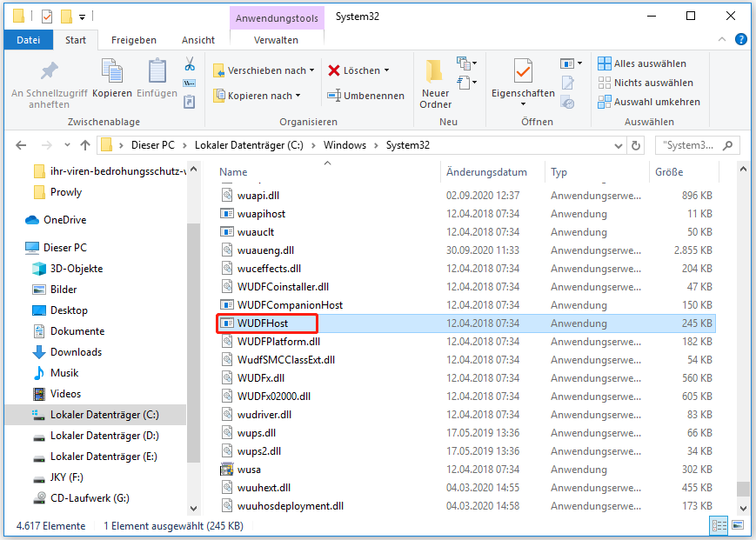This screenshot has width=756, height=540.
Task: Click the WUDFPlatform.dll file icon
Action: click(226, 342)
